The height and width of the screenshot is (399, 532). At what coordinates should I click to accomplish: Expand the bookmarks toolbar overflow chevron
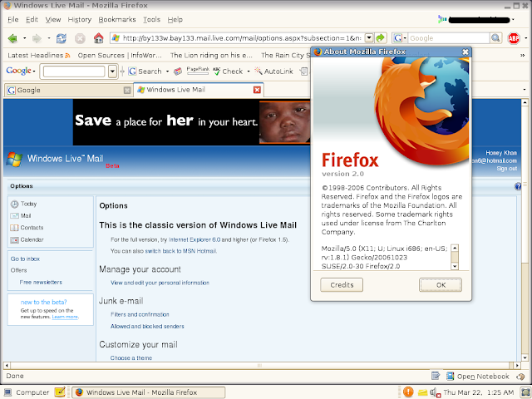click(523, 56)
